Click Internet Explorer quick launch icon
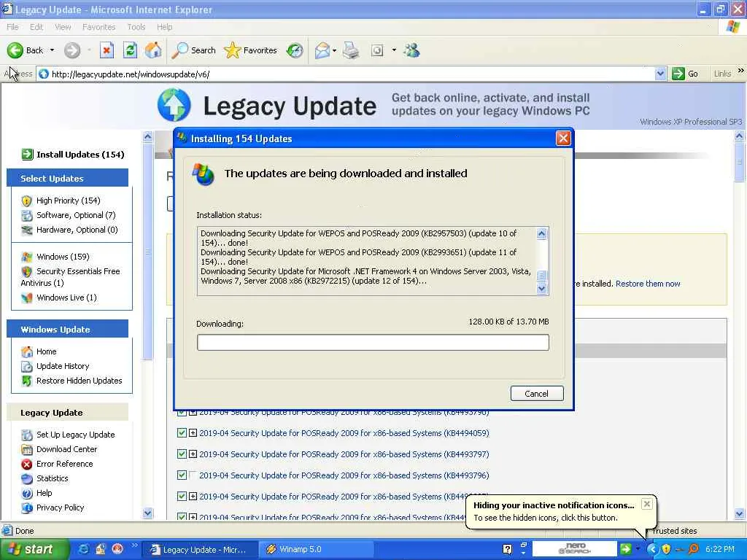The image size is (747, 560). pos(83,549)
